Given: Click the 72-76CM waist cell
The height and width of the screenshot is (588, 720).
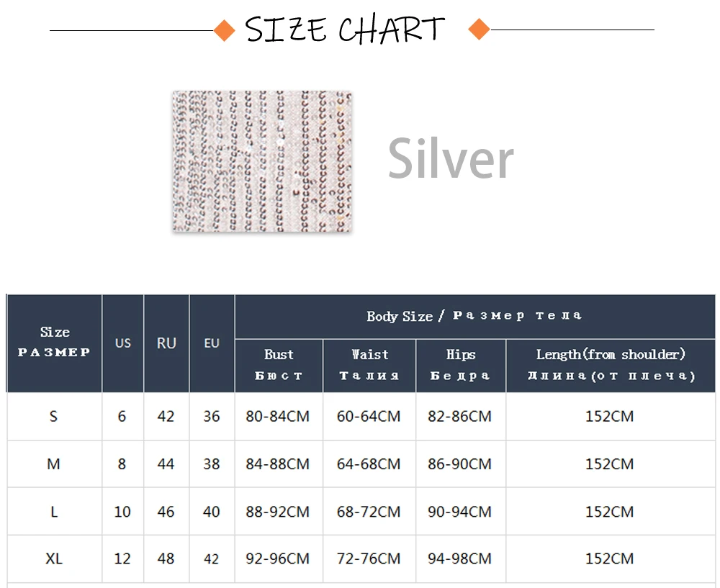Looking at the screenshot, I should (x=369, y=558).
